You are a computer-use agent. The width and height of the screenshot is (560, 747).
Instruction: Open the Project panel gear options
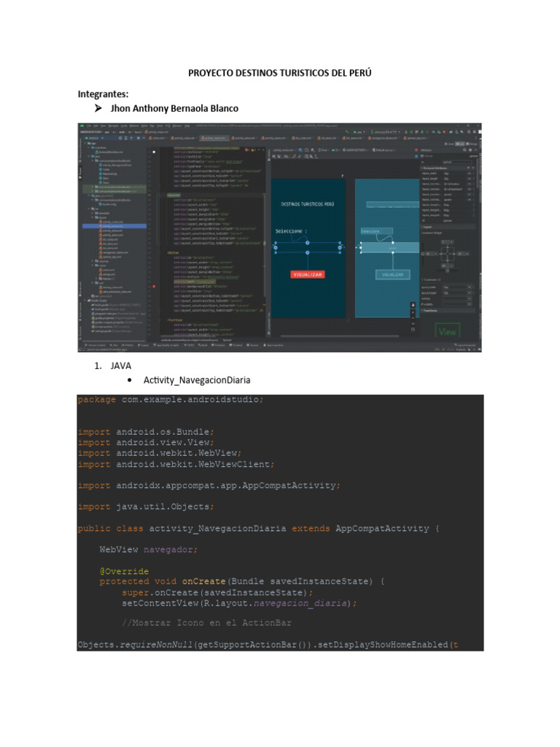point(138,138)
